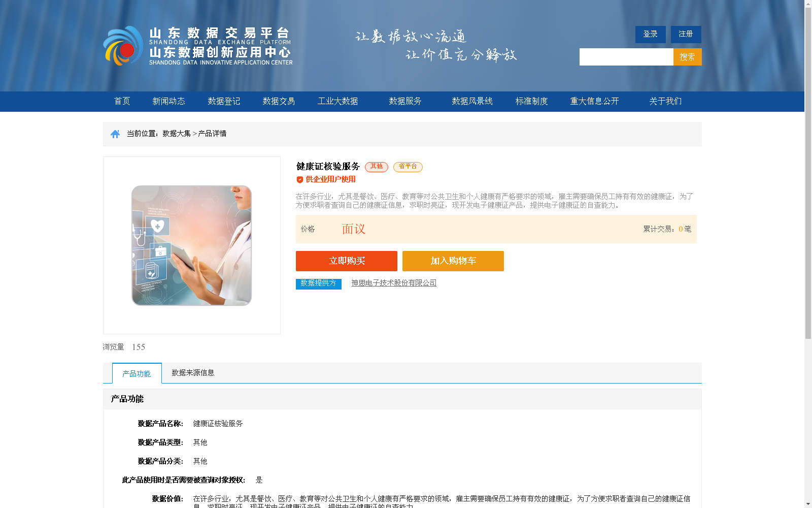Click the 健康证核验服务 product title
This screenshot has height=508, width=812.
pos(328,167)
